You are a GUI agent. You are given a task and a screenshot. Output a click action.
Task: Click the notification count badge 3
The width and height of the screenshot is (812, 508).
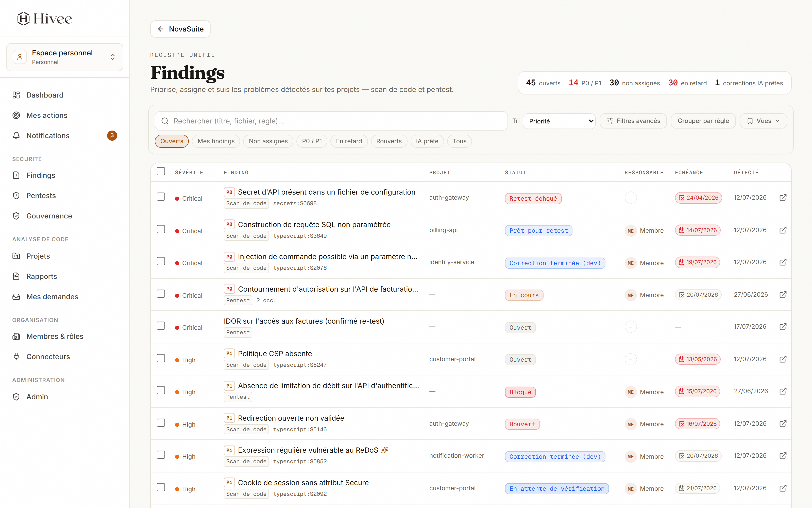pos(112,135)
